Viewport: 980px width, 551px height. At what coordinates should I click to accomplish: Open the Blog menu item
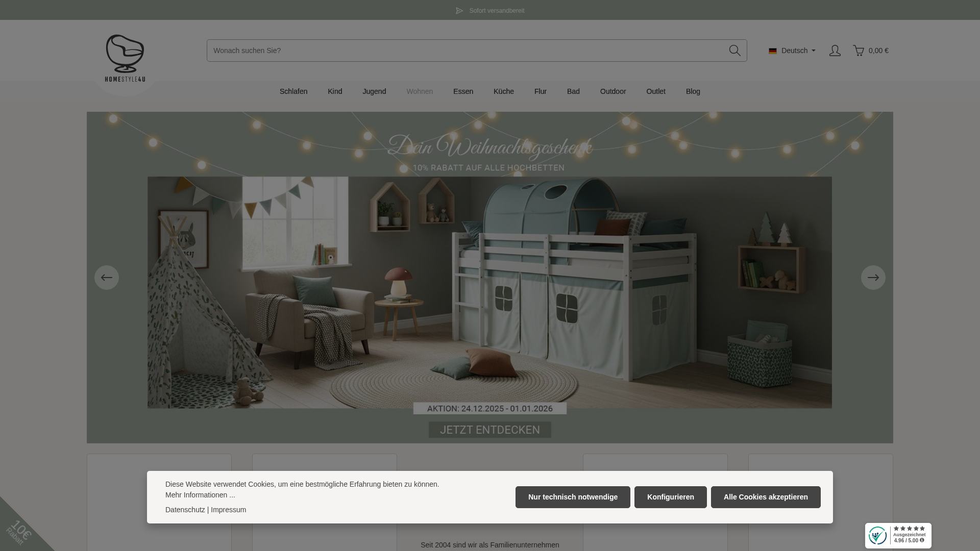tap(693, 91)
